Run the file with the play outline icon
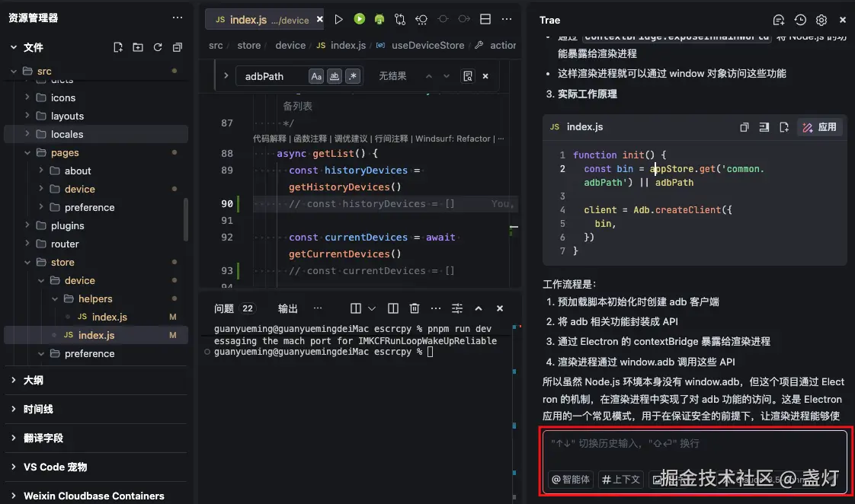 (x=338, y=20)
